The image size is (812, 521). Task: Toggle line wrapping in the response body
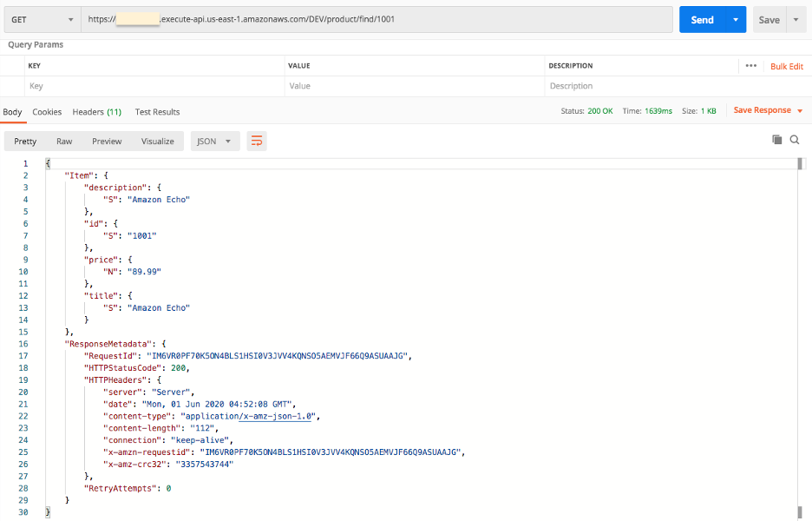256,139
